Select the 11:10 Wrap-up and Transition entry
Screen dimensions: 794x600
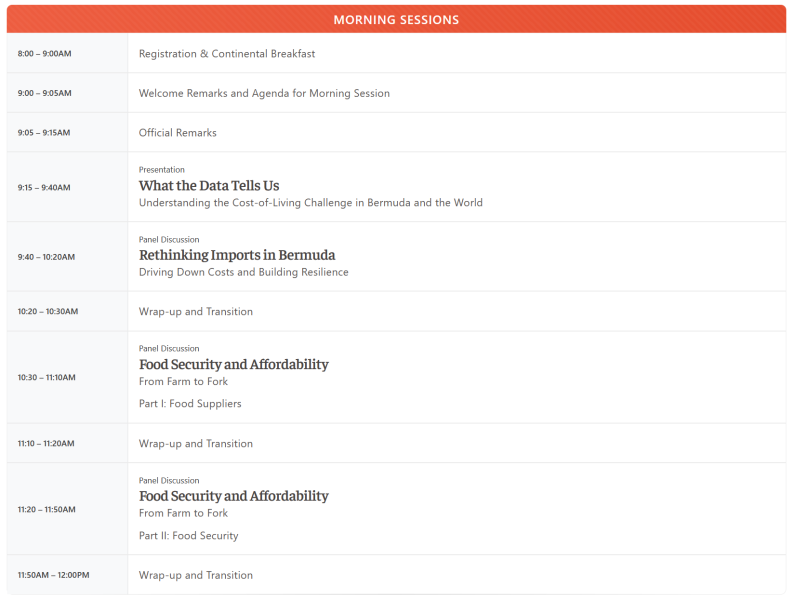coord(195,444)
